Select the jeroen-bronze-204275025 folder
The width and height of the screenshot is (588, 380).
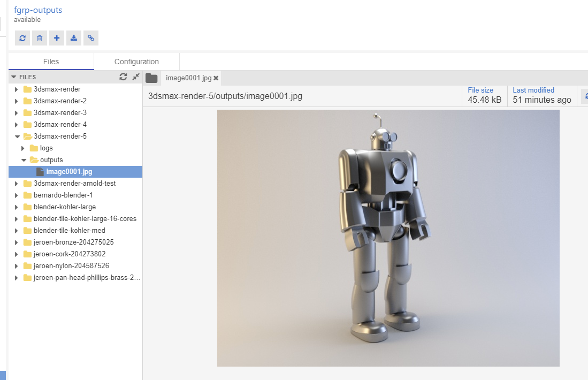pyautogui.click(x=73, y=242)
